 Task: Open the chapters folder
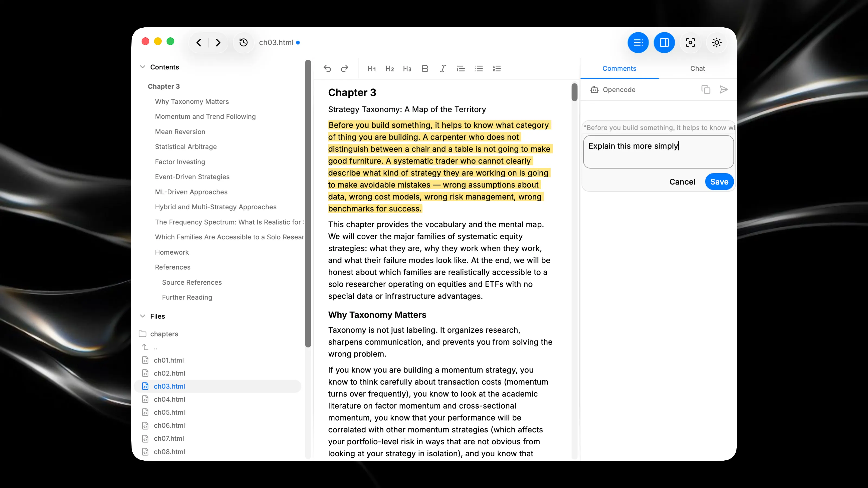pos(158,334)
